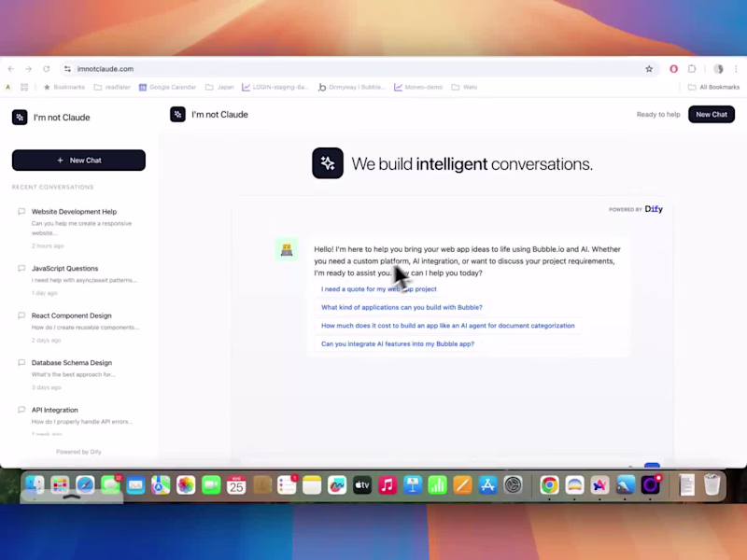Open the API Integration conversation
The height and width of the screenshot is (560, 747).
point(78,420)
